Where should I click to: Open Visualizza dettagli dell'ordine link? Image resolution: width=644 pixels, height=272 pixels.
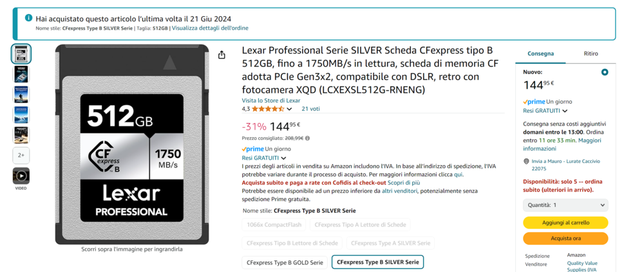210,28
